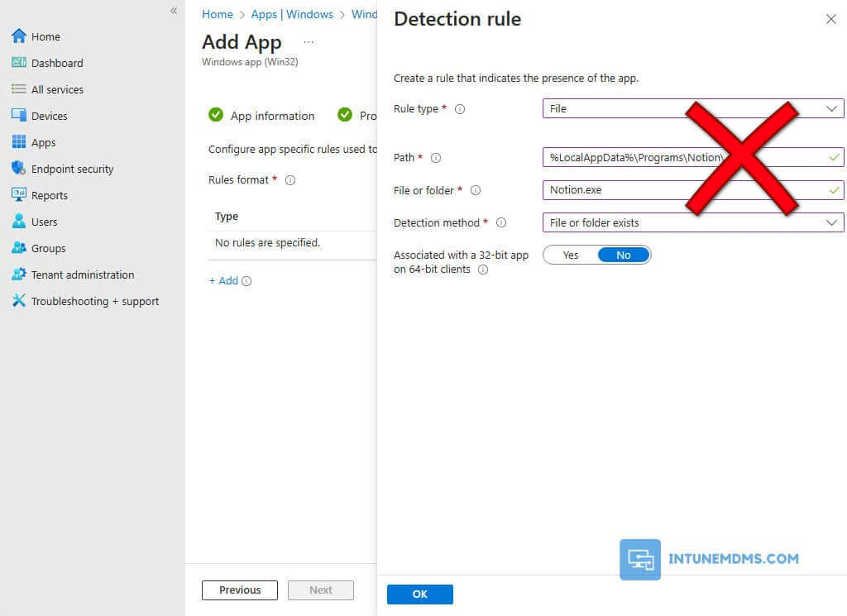Click Troubleshooting + support tools icon
847x616 pixels.
tap(19, 301)
